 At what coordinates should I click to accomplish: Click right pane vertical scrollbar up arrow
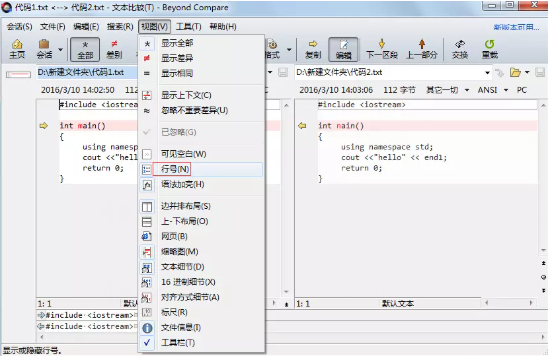pos(543,105)
